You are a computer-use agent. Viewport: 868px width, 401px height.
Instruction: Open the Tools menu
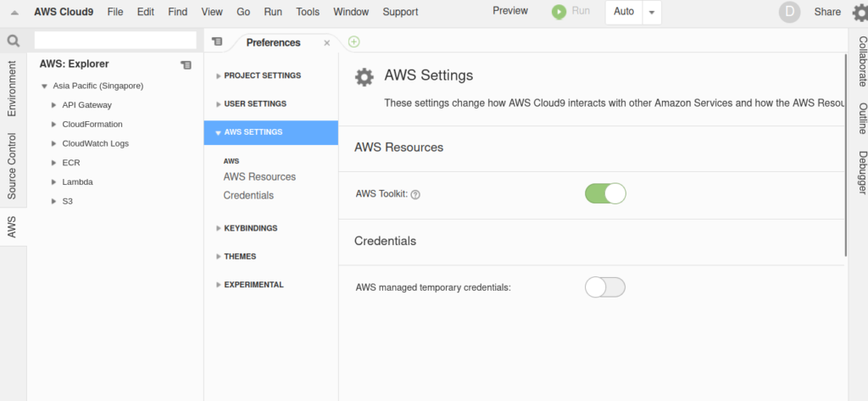point(308,12)
